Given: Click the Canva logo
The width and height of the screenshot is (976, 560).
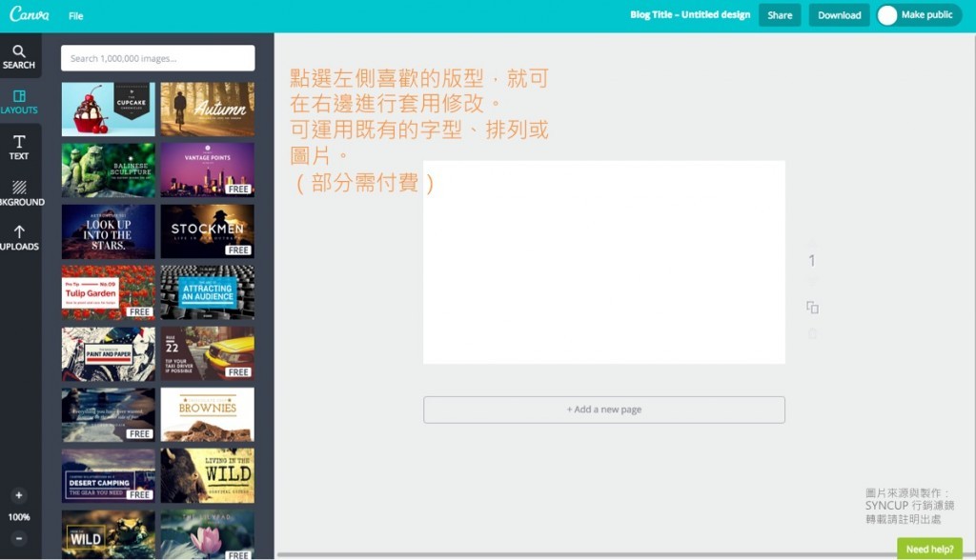Looking at the screenshot, I should pyautogui.click(x=28, y=14).
